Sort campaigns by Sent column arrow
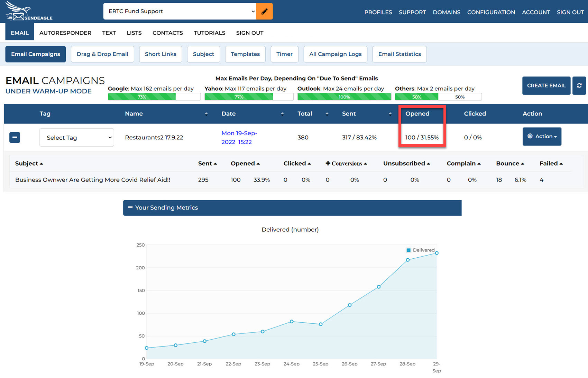This screenshot has height=378, width=588. (x=390, y=114)
